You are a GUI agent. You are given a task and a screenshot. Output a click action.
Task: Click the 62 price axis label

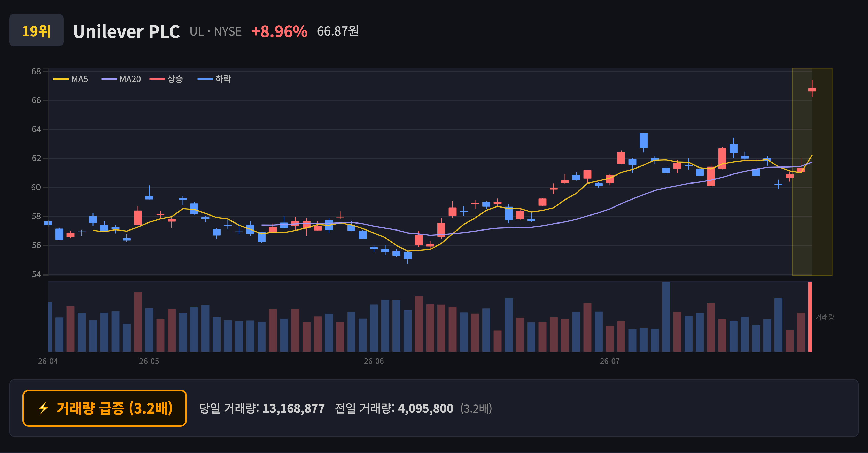click(36, 158)
